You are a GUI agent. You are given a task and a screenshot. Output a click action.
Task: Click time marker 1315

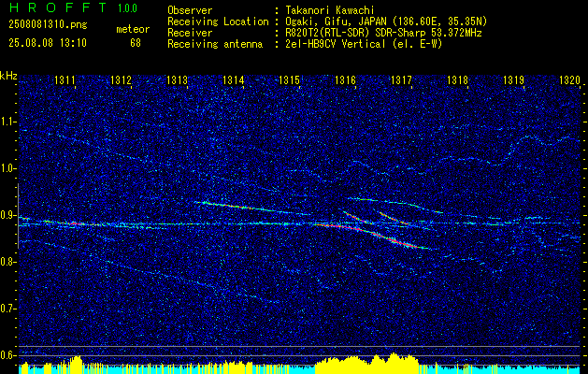coord(290,79)
